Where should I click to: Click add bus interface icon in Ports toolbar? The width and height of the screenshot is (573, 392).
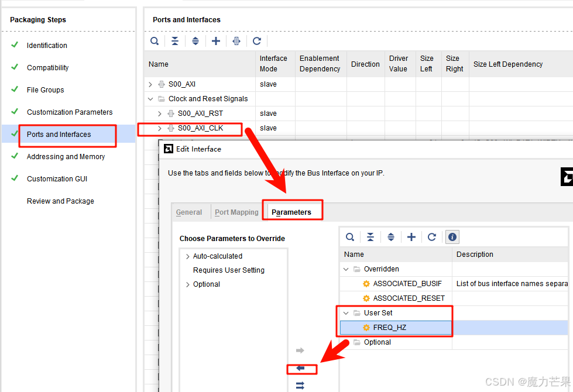(236, 41)
